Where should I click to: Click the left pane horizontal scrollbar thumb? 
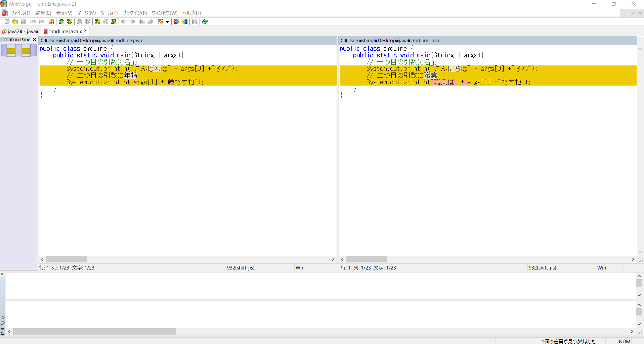point(67,259)
